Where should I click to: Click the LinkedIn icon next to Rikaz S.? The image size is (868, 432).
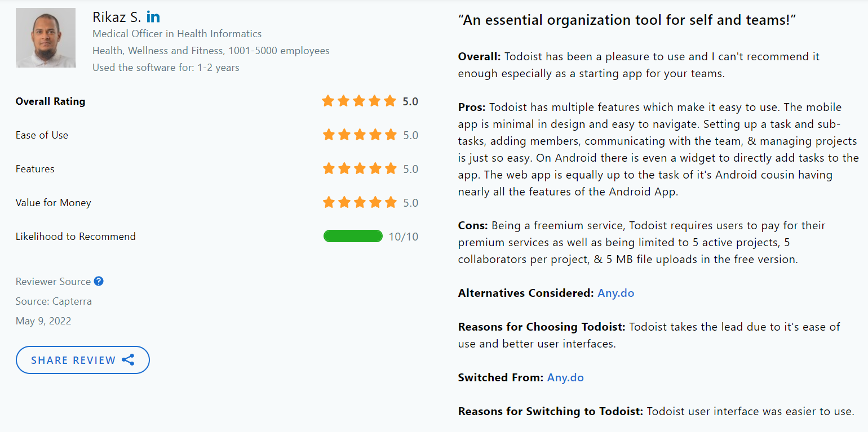[x=153, y=17]
